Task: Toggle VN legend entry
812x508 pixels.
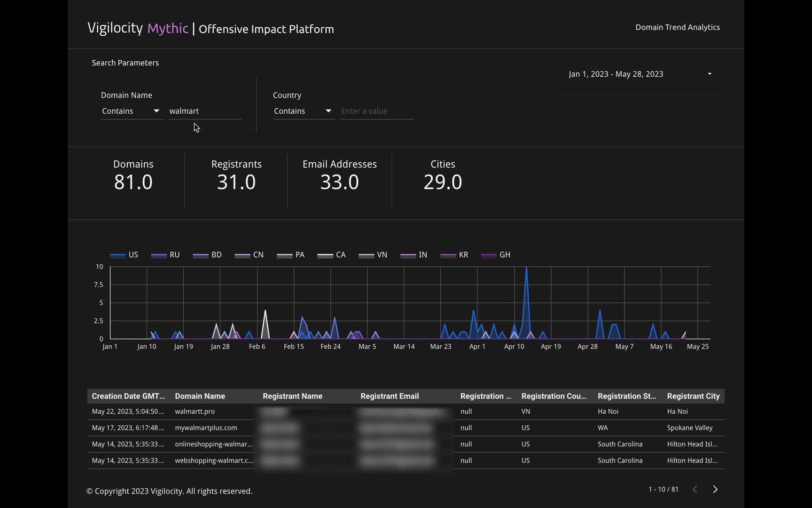Action: [x=373, y=255]
